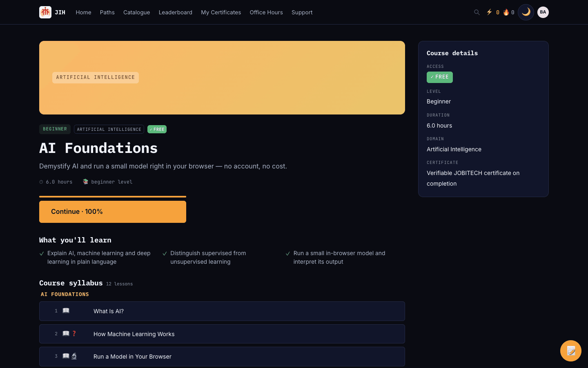
Task: Click the Artificial Intelligence banner image
Action: tap(222, 78)
